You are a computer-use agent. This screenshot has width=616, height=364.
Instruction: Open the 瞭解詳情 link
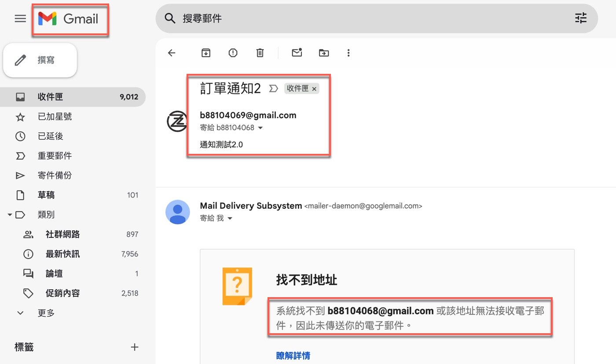click(293, 356)
